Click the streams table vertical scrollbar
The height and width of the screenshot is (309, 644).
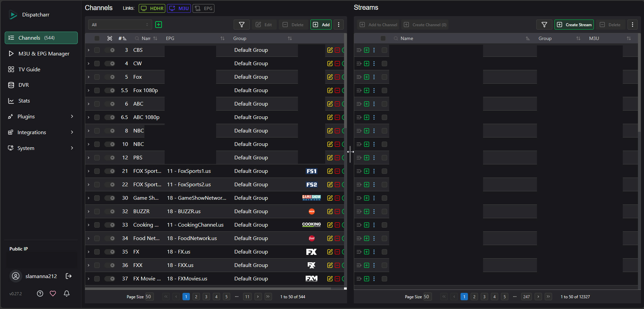click(x=640, y=82)
